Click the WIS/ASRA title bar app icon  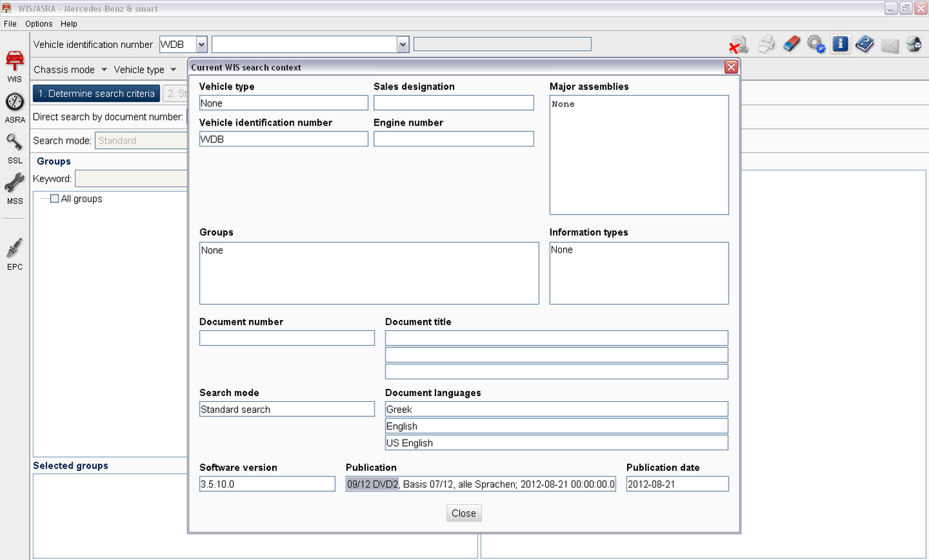[7, 8]
